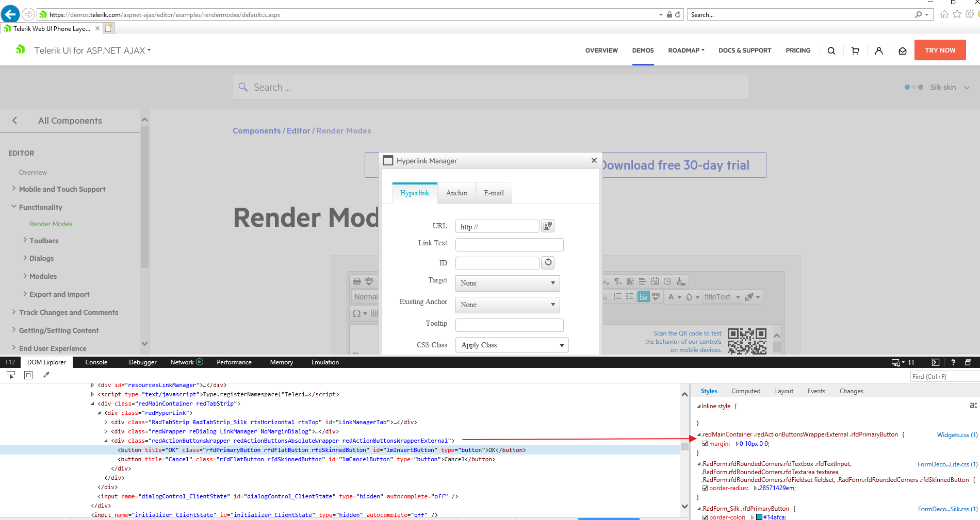Click the a: pseudo-state icon in Styles
980x520 pixels.
(x=973, y=406)
